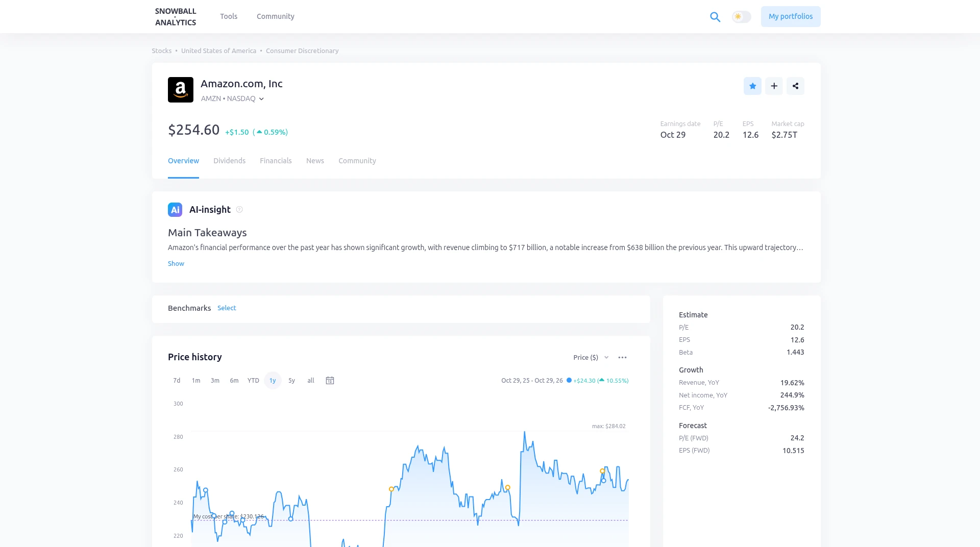Open the Tools menu
980x547 pixels.
point(229,16)
